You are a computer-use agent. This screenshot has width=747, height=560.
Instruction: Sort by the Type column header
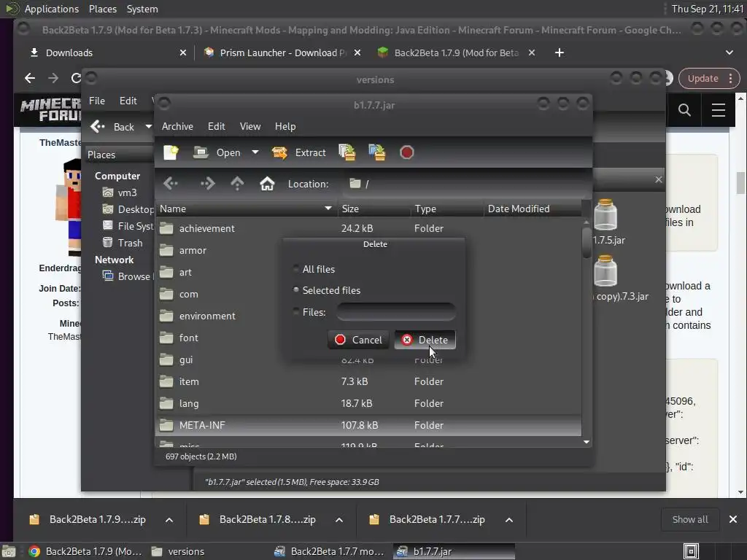tap(447, 209)
